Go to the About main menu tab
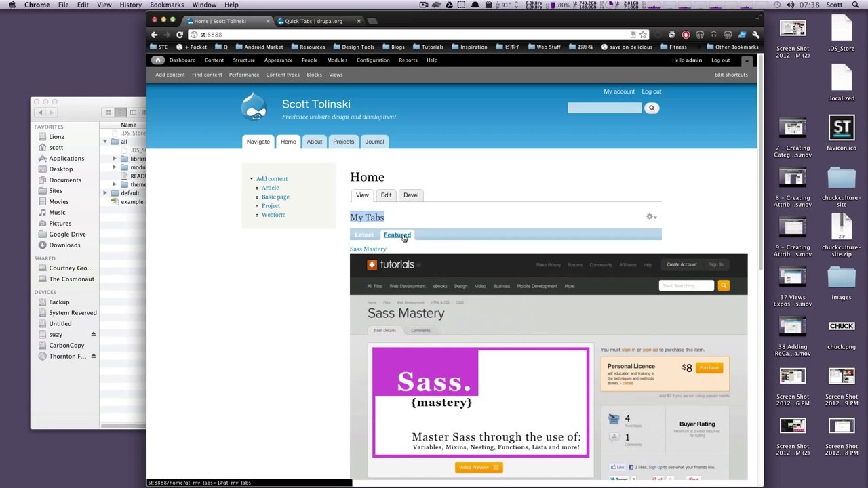The height and width of the screenshot is (488, 868). click(x=315, y=142)
